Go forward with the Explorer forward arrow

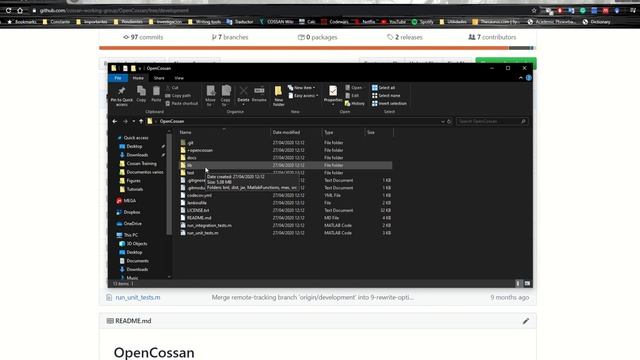pos(125,121)
